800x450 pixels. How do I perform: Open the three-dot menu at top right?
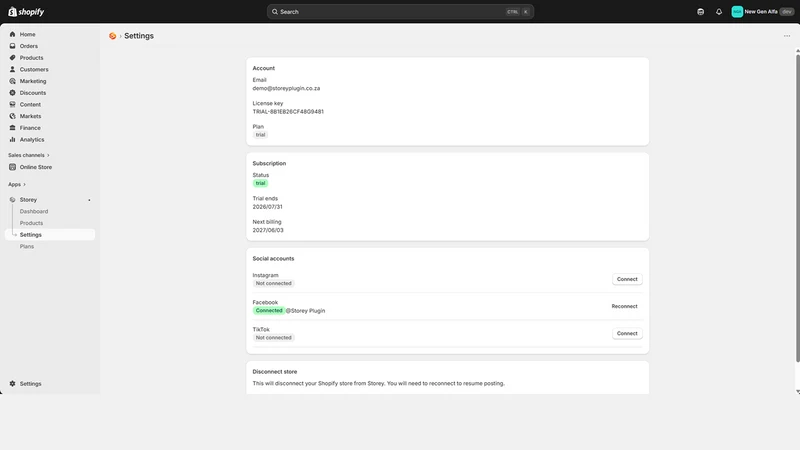[x=787, y=36]
